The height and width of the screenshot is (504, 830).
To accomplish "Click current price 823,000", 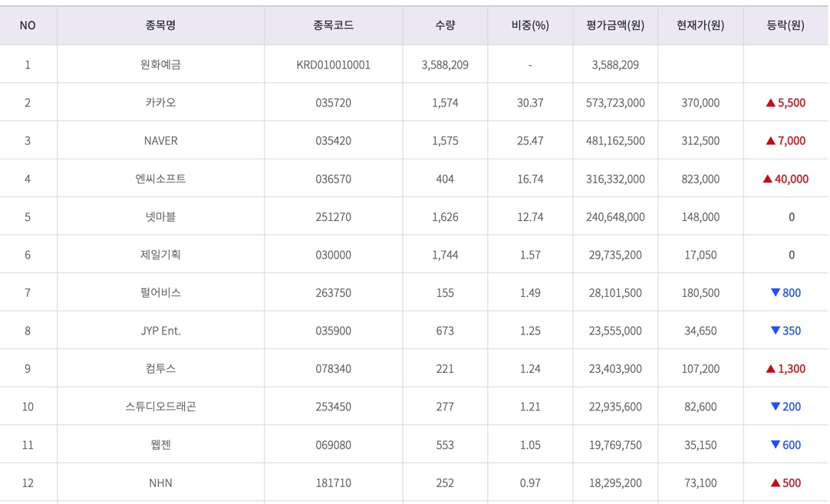I will (x=700, y=179).
